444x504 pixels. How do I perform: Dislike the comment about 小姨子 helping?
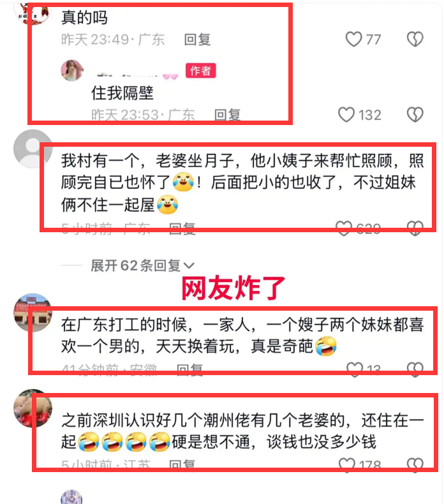pyautogui.click(x=415, y=228)
